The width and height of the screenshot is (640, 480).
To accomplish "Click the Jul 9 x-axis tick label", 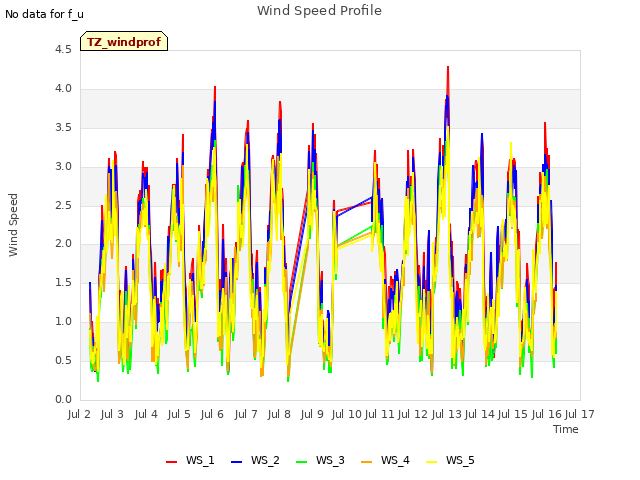I will [312, 414].
